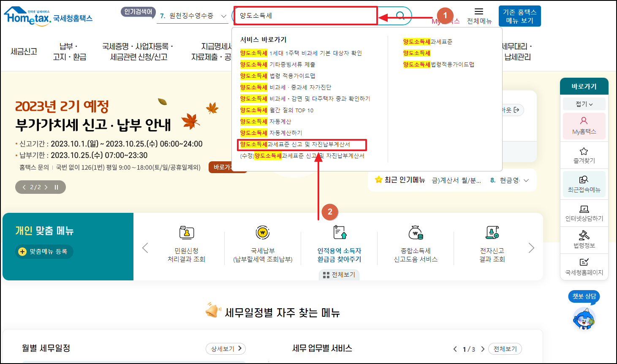617x364 pixels.
Task: Click popular search term 원천징수영수증
Action: click(191, 16)
